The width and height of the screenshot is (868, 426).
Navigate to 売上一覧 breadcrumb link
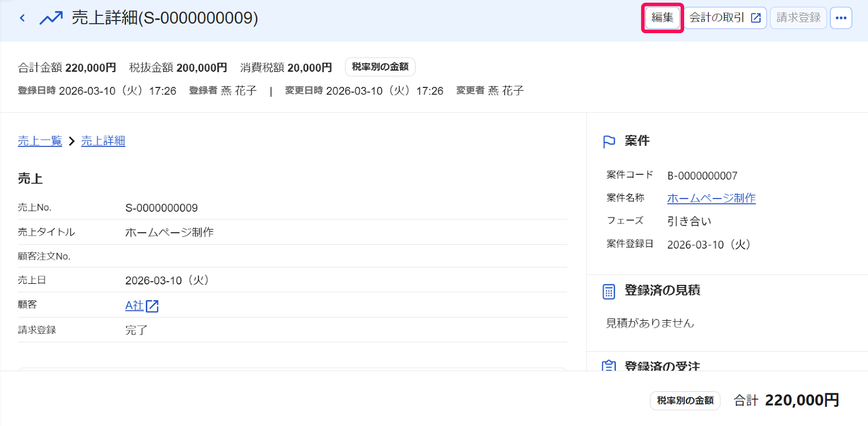[x=40, y=141]
